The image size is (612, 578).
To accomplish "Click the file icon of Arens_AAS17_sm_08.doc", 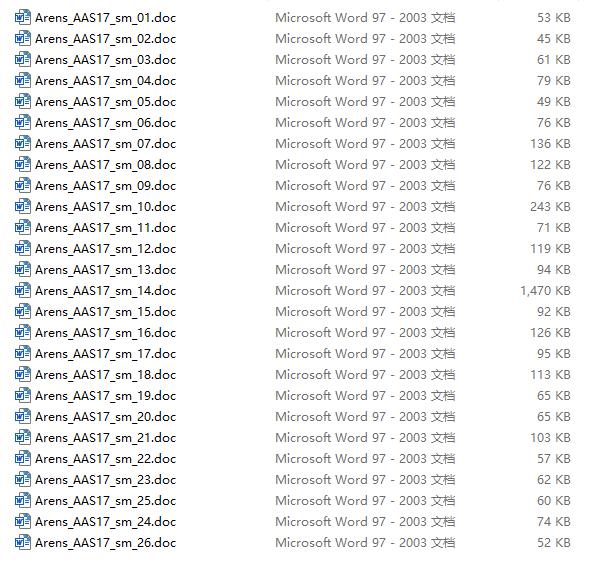I will [23, 165].
